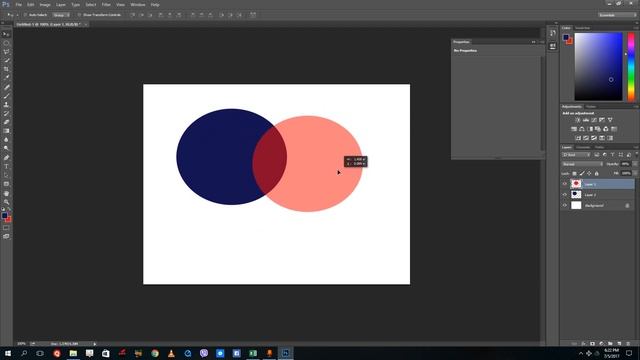The width and height of the screenshot is (640, 360).
Task: Select the Hand tool
Action: (x=6, y=193)
